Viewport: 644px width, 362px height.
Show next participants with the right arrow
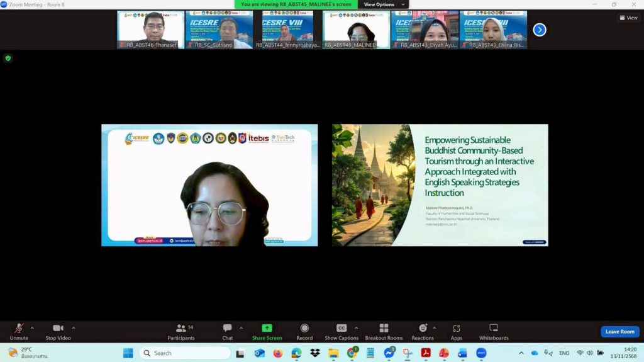[540, 30]
